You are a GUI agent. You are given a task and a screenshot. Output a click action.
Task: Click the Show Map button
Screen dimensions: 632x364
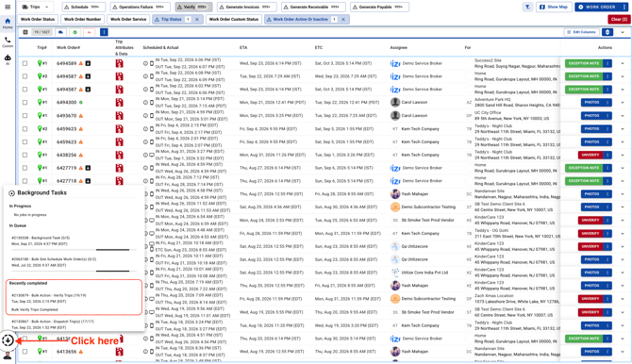(554, 7)
